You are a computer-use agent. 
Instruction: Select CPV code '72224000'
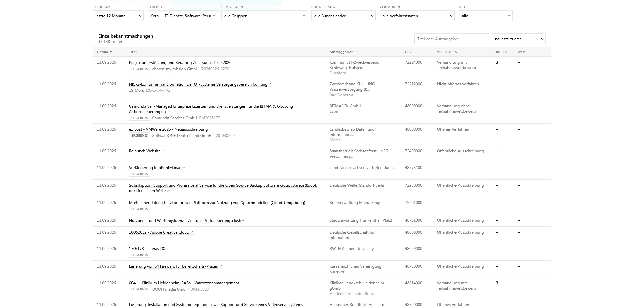(x=413, y=62)
